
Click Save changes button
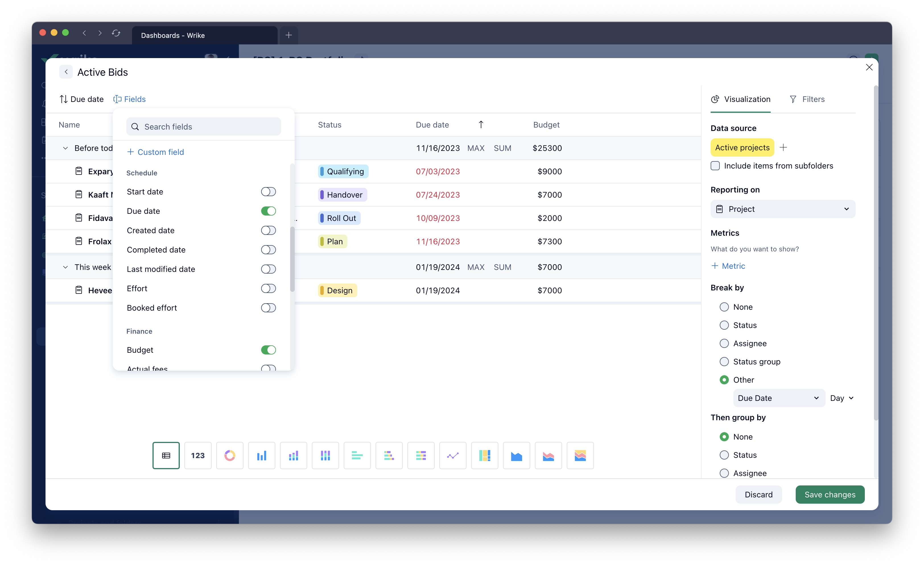point(830,494)
